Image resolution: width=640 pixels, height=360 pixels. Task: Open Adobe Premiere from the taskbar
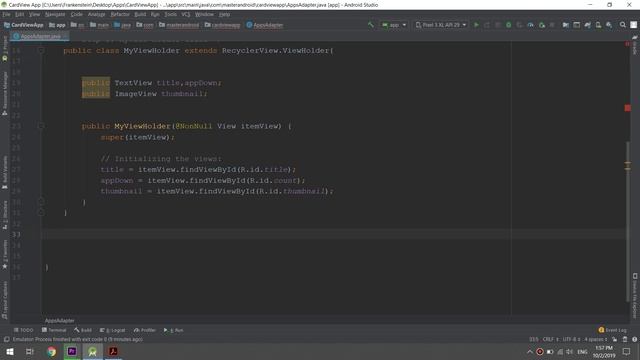tap(72, 351)
